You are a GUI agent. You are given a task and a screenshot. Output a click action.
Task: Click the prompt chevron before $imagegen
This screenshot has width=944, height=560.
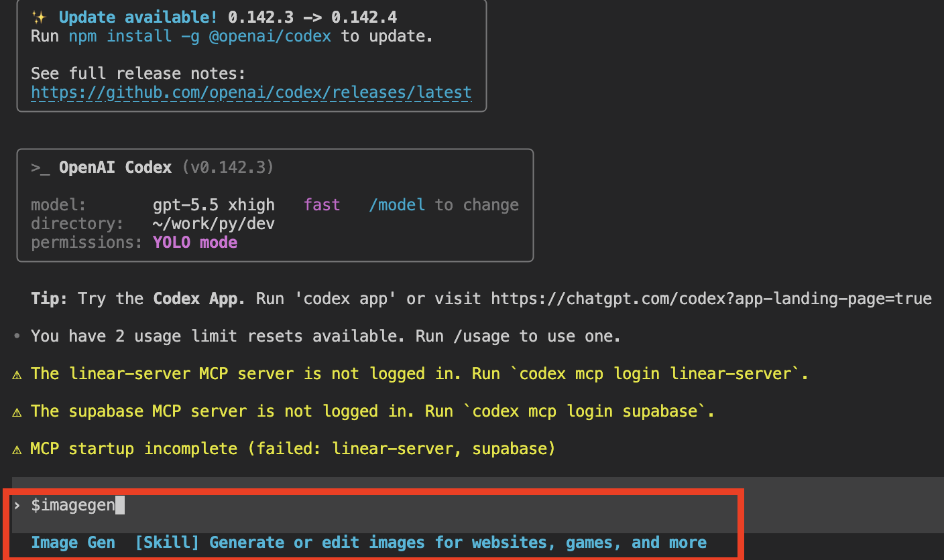17,506
